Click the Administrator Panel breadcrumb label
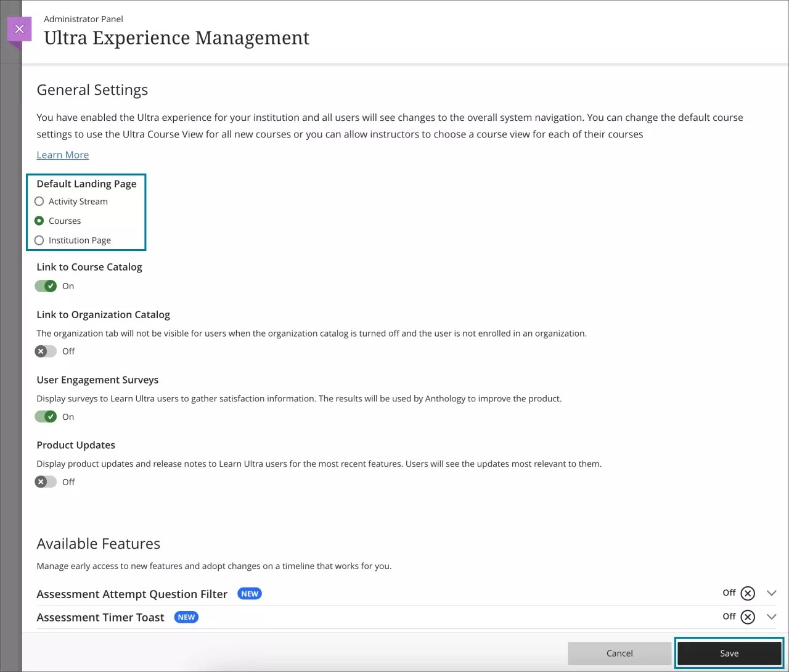The image size is (789, 672). [x=83, y=18]
